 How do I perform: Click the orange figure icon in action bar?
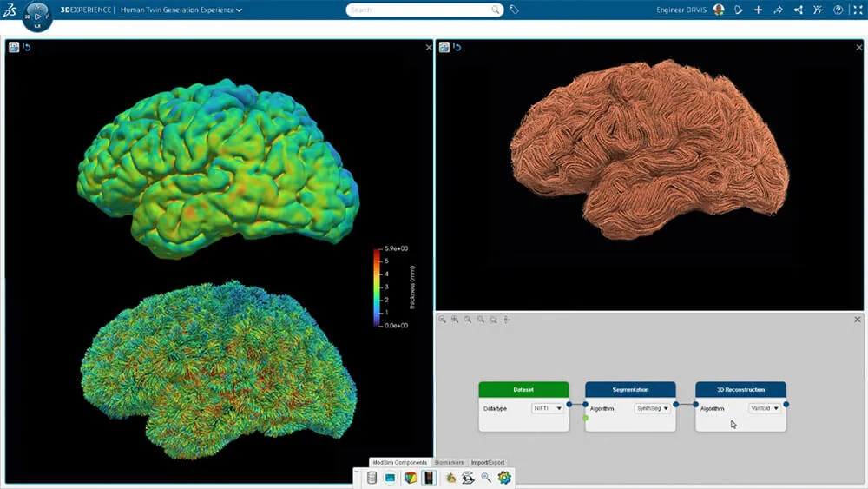[450, 478]
